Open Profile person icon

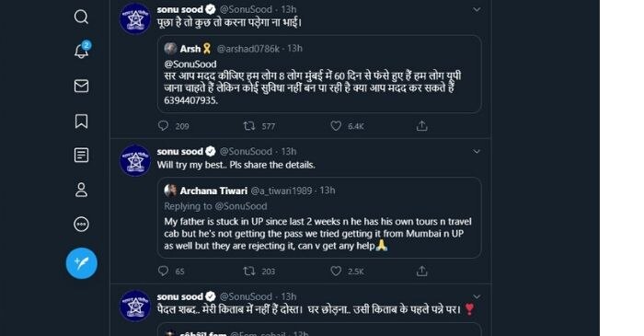tap(81, 190)
